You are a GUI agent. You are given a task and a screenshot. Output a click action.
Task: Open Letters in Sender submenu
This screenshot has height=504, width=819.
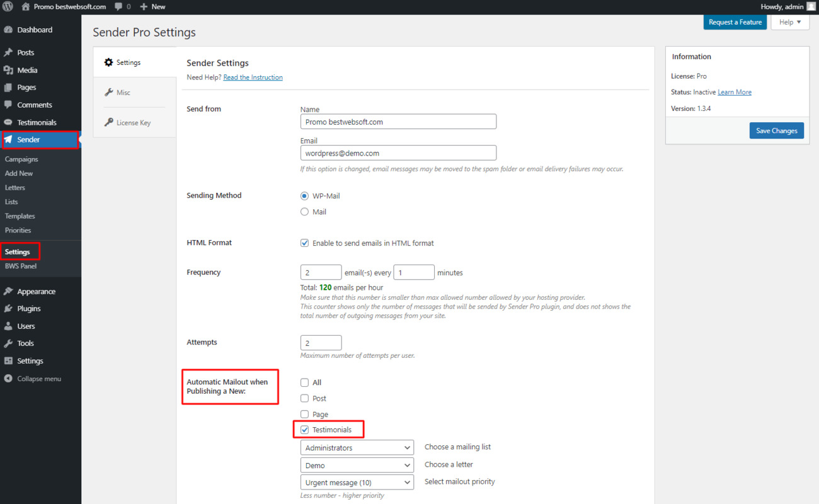(x=15, y=188)
